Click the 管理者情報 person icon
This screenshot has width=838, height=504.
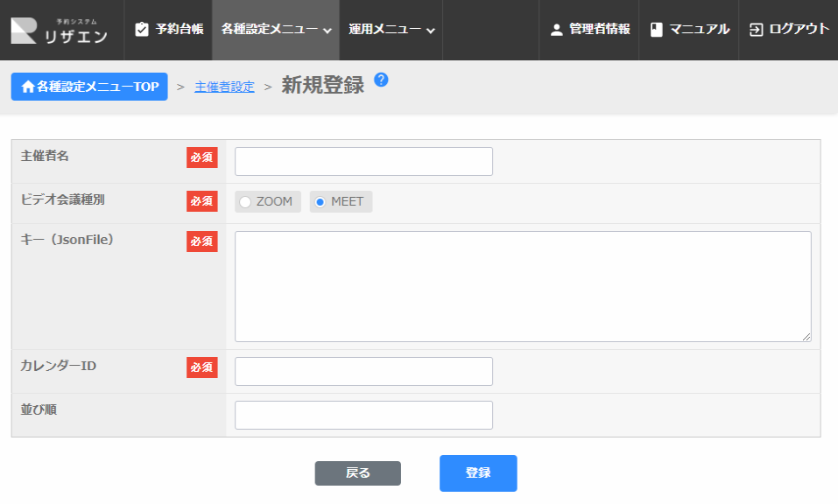coord(556,30)
